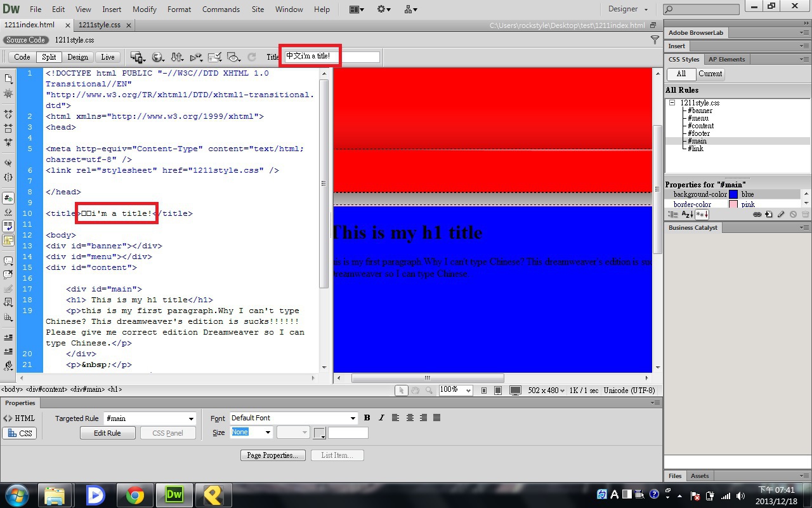Viewport: 812px width, 508px height.
Task: Click the File Management arrows icon
Action: 178,57
